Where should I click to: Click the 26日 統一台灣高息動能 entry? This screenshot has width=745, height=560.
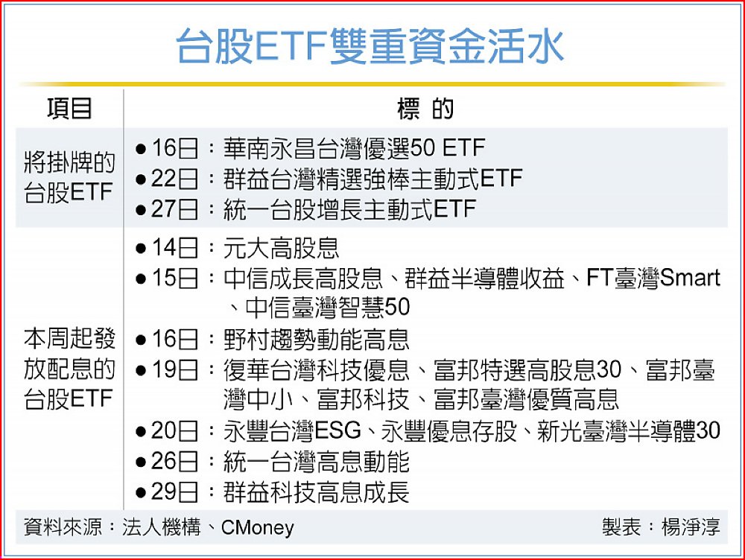[x=272, y=462]
